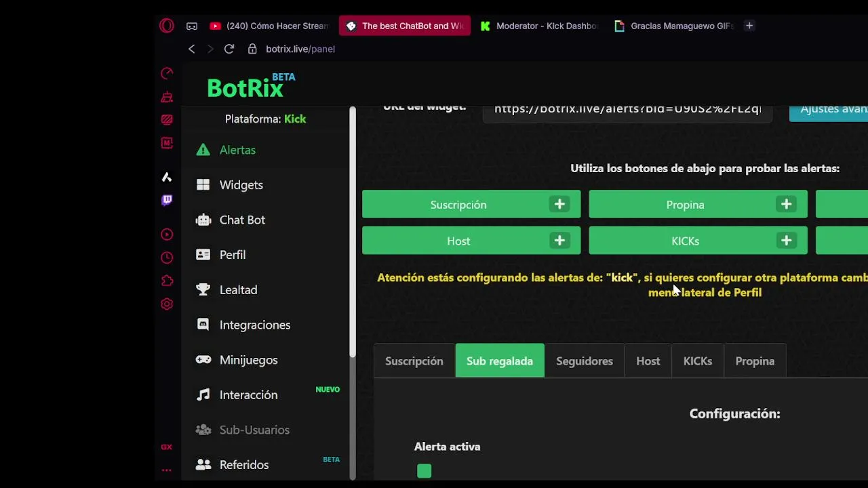Switch to the Seguidores tab
868x488 pixels.
[585, 361]
